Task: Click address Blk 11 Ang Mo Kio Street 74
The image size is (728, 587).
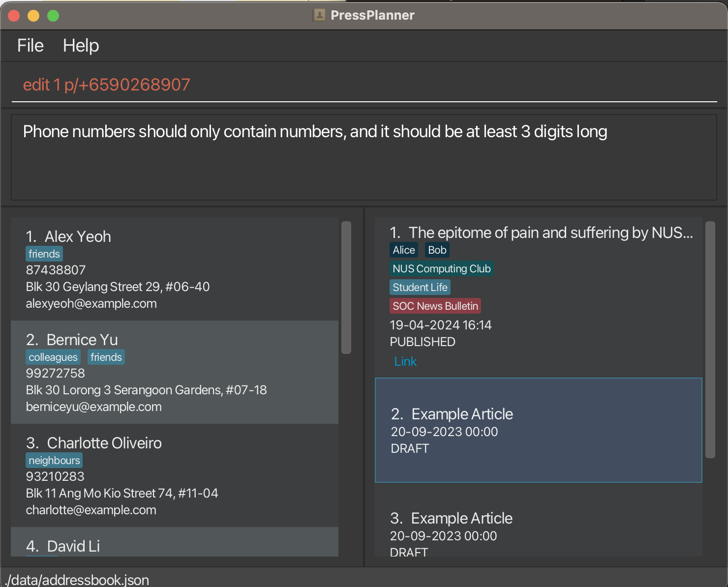Action: (x=122, y=493)
